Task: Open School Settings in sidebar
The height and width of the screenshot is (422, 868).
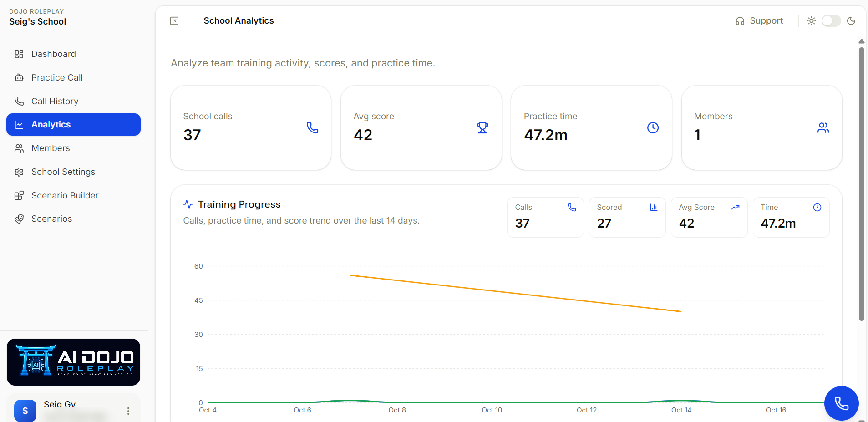Action: [73, 172]
